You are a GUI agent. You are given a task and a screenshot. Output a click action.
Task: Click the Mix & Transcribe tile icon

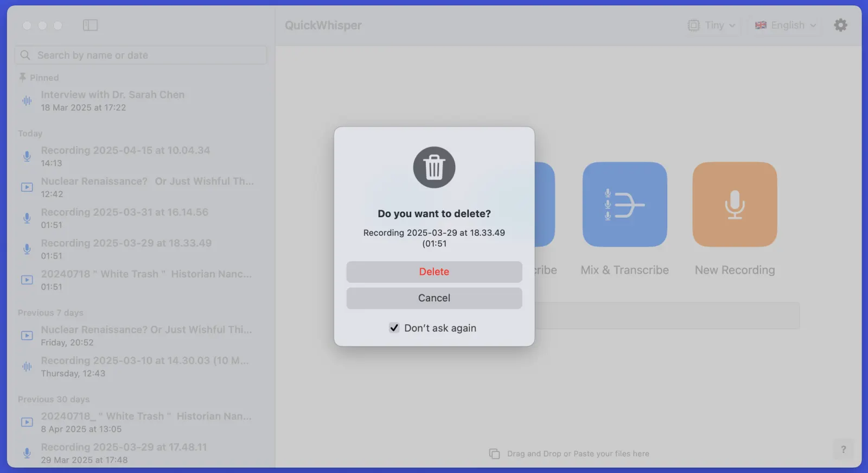point(624,204)
